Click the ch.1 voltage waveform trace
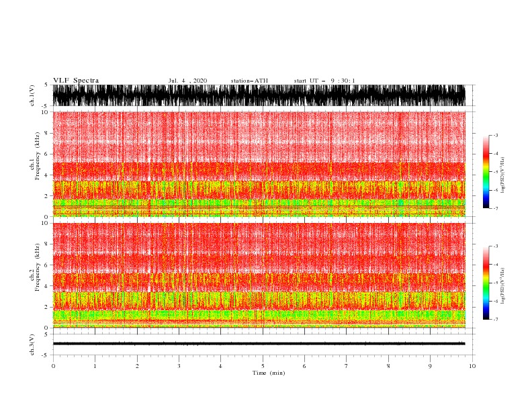 coord(259,95)
